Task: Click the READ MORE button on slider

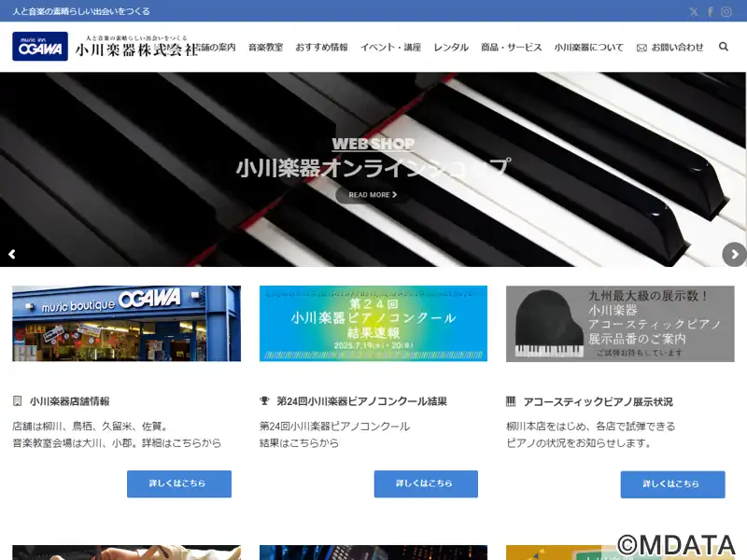Action: [x=373, y=195]
